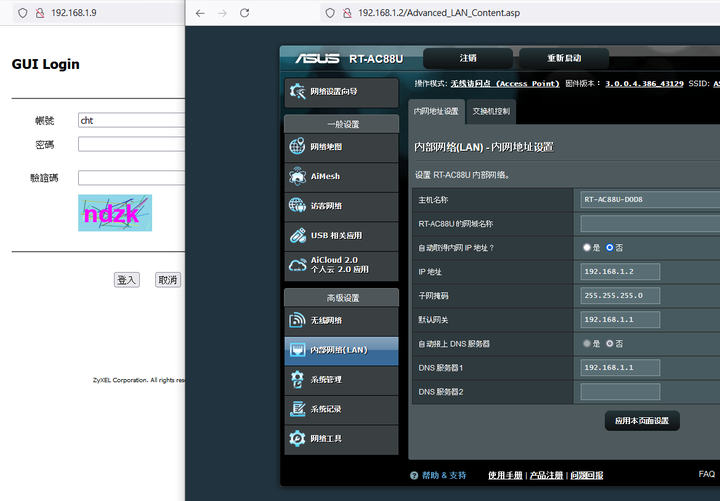Click the 主机名称 field RT-AC88U-D0D8
The width and height of the screenshot is (720, 501).
[650, 200]
